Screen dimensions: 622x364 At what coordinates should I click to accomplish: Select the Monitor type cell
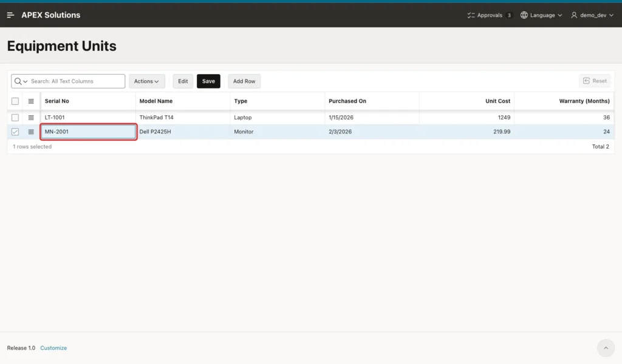277,132
